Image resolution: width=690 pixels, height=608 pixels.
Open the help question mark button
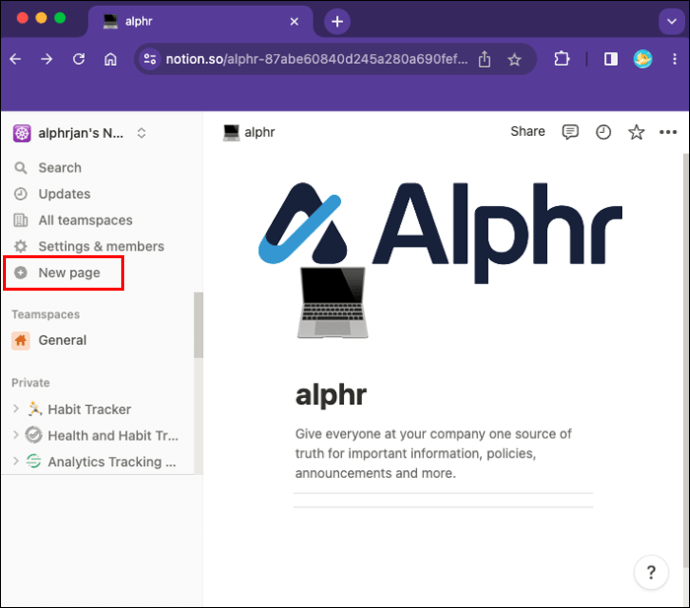point(651,572)
